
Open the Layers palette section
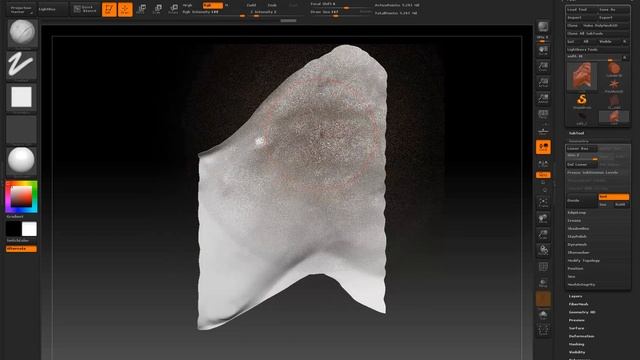pos(576,296)
